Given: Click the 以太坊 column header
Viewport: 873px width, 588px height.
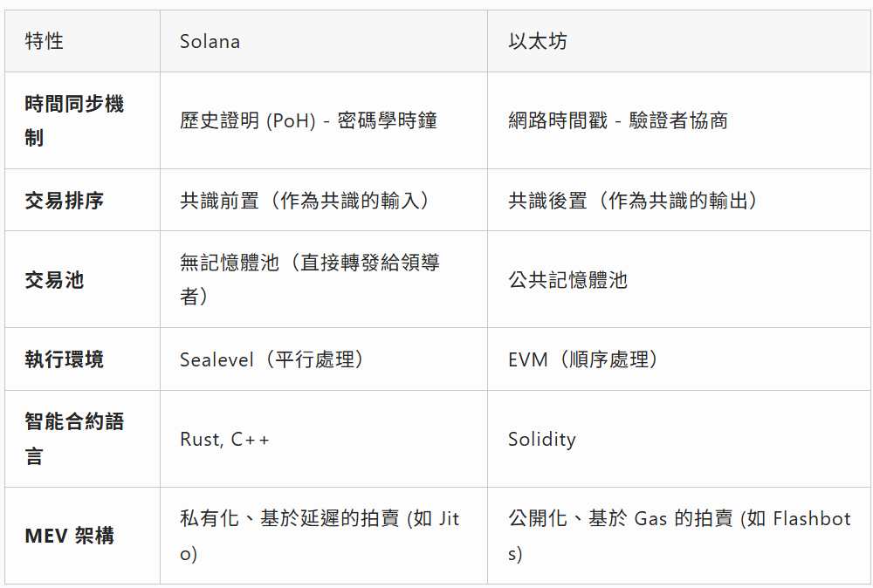Looking at the screenshot, I should [537, 41].
